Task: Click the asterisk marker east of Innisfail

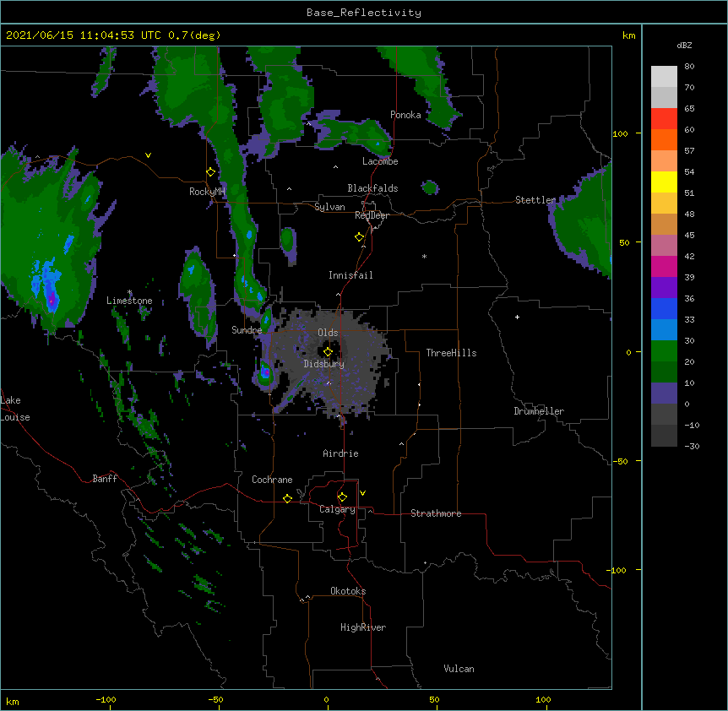Action: pyautogui.click(x=424, y=256)
